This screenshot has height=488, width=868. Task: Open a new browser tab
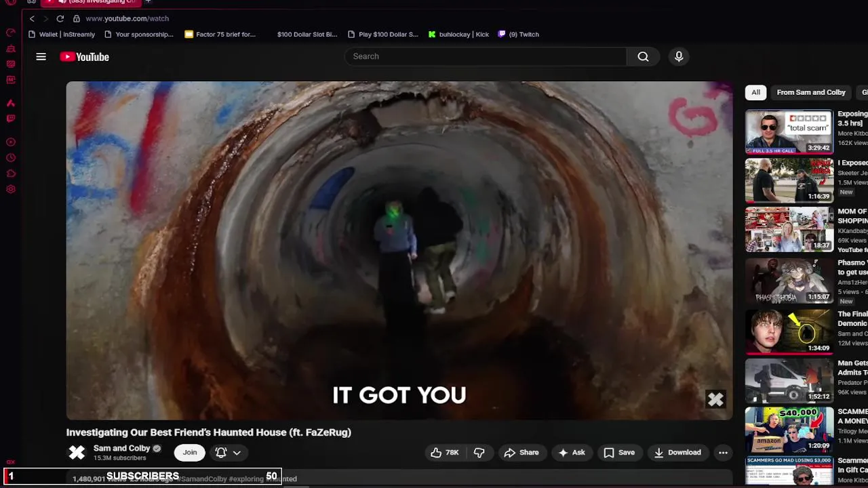[148, 2]
